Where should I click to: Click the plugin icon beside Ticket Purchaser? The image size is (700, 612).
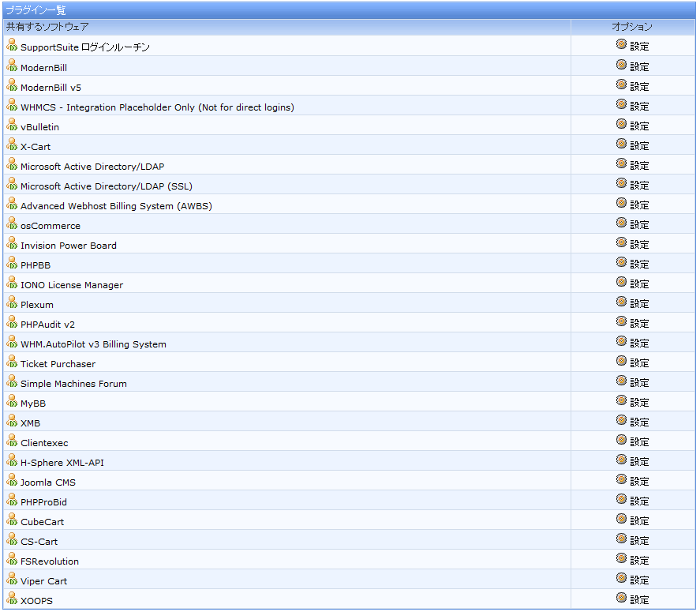click(12, 362)
